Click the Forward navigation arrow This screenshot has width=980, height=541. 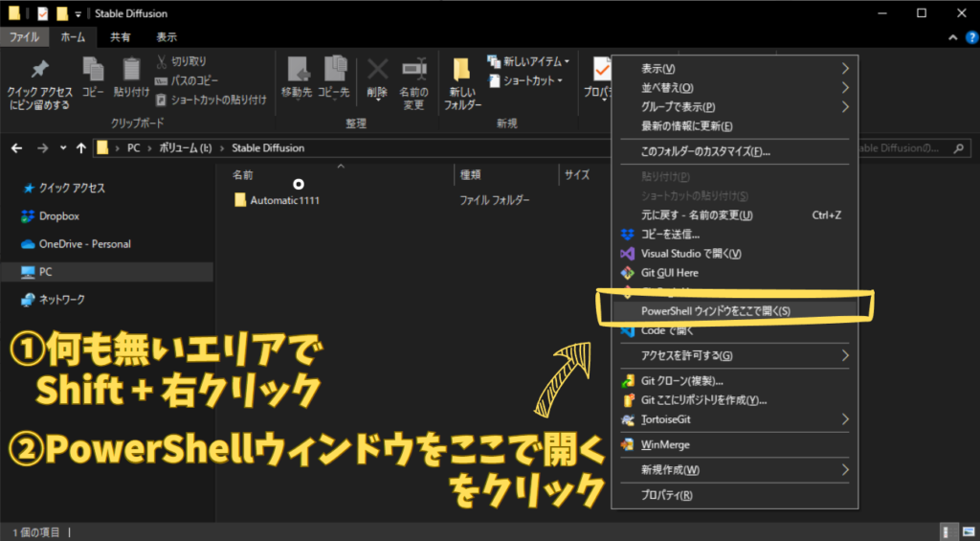(42, 148)
